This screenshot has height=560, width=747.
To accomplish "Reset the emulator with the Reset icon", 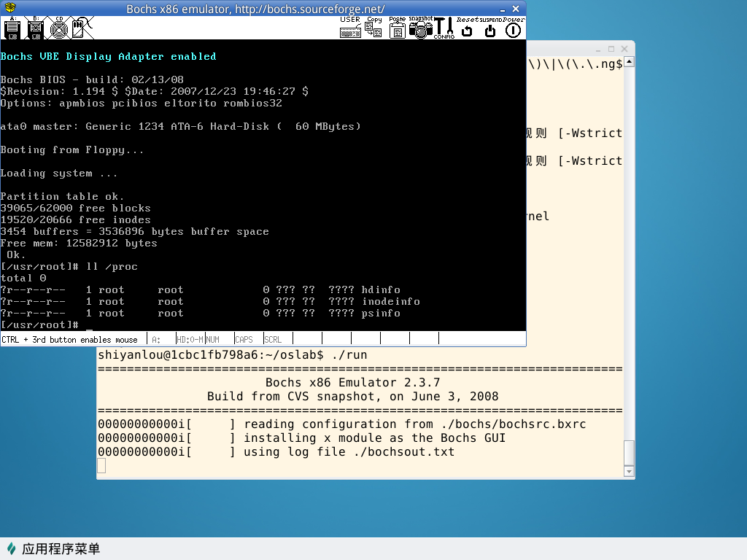I will [467, 28].
